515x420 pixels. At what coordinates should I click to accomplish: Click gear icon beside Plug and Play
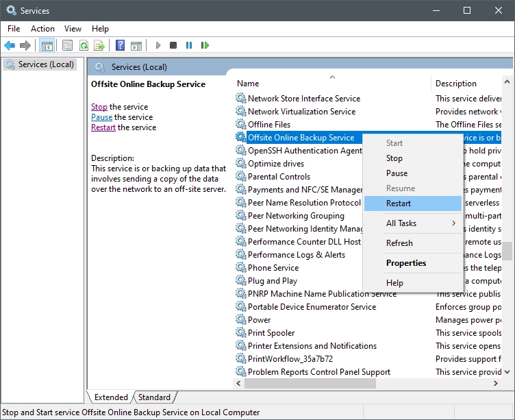(x=241, y=280)
